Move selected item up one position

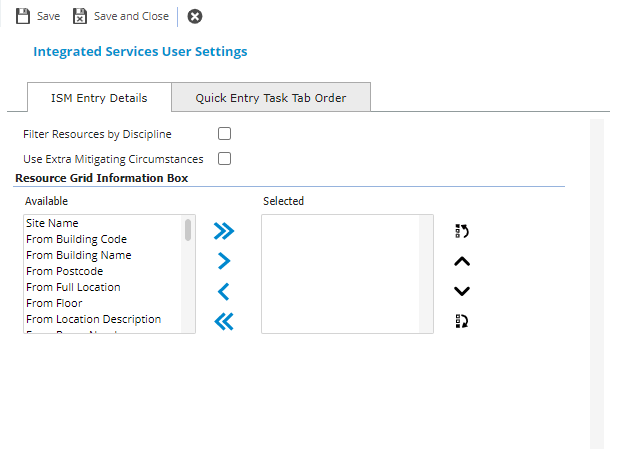[461, 261]
